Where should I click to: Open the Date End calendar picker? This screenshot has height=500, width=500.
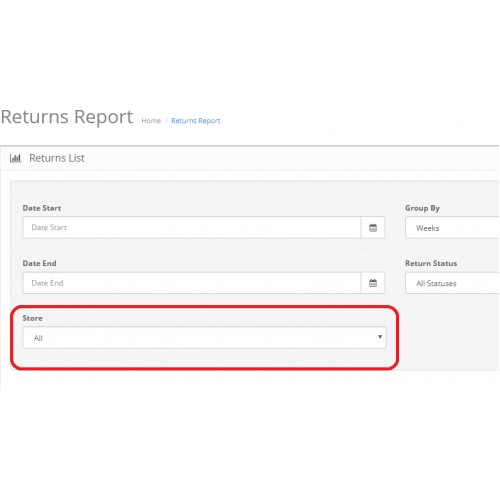pos(373,283)
